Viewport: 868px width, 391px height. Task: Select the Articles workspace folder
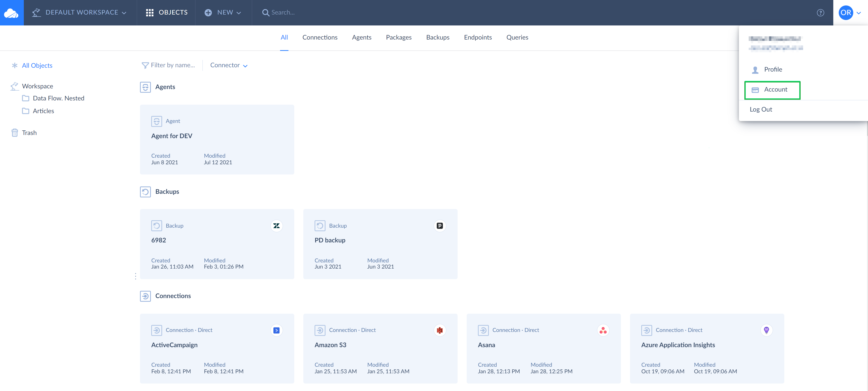pos(43,111)
